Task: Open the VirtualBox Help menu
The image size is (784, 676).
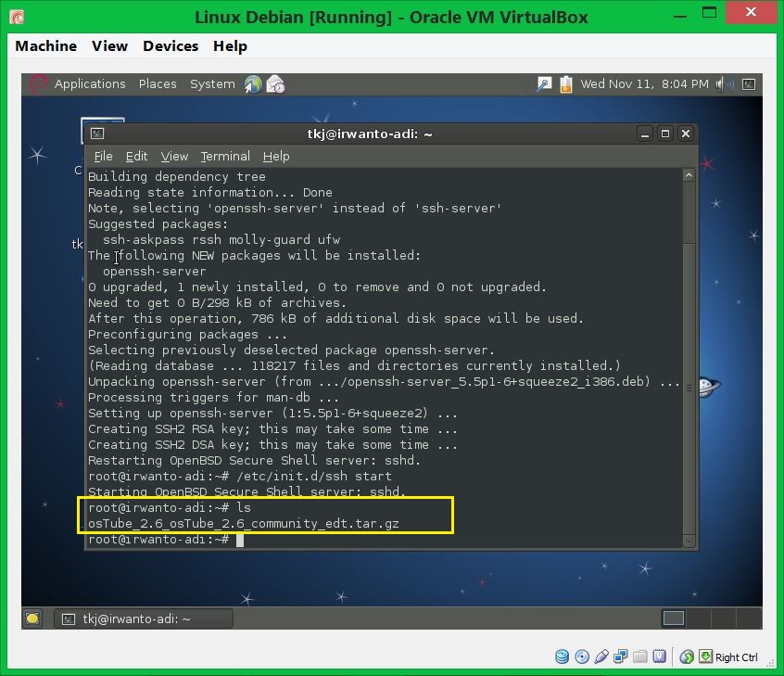Action: click(x=230, y=46)
